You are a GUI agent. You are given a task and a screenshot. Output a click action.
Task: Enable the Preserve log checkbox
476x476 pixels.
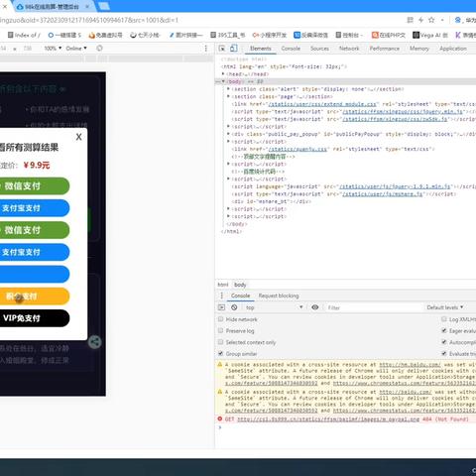(220, 330)
